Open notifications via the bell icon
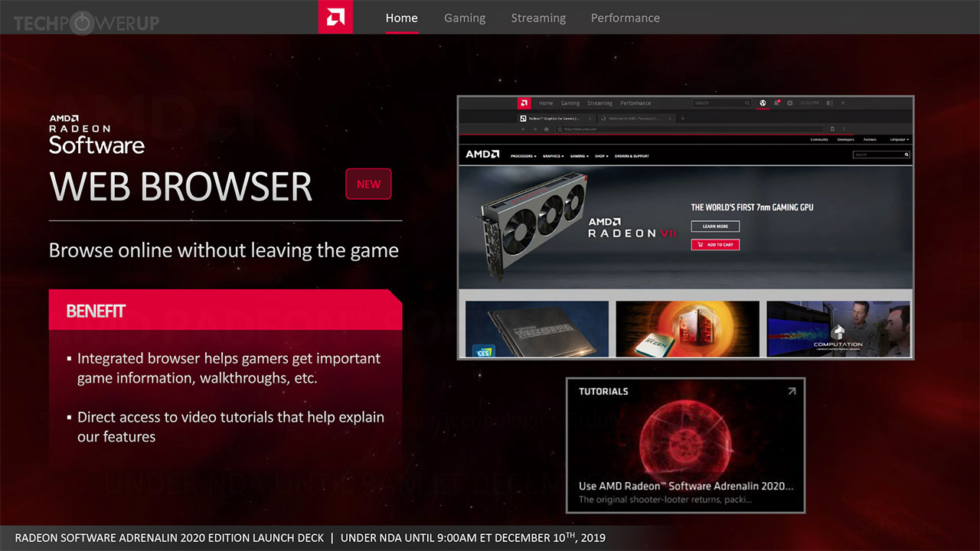 tap(776, 103)
